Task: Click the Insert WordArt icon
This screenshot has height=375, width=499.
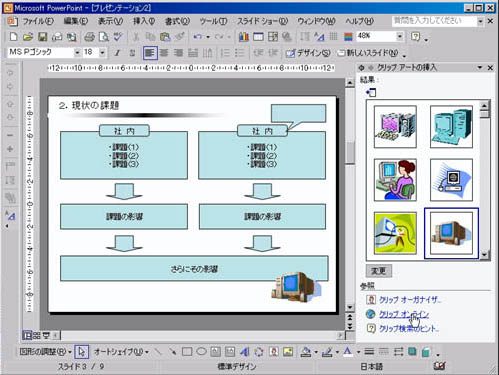Action: 244,351
